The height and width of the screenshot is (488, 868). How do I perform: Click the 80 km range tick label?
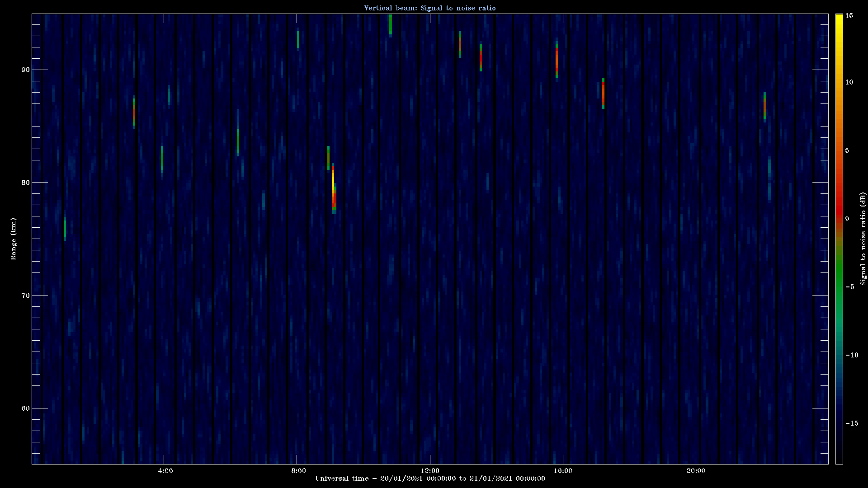pos(25,183)
